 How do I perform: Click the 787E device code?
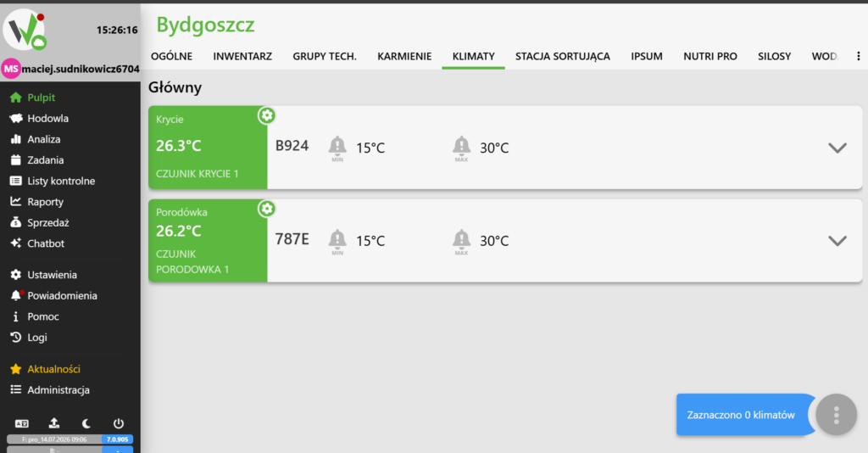coord(292,239)
